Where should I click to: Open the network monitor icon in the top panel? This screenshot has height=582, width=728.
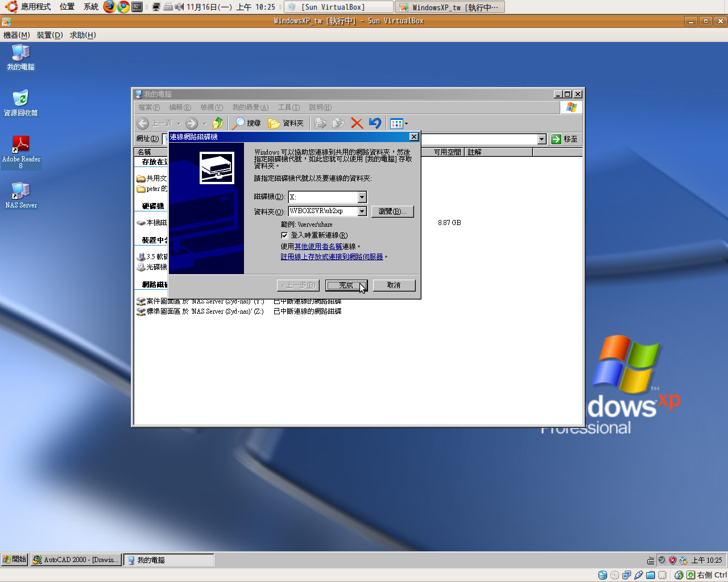tap(156, 7)
